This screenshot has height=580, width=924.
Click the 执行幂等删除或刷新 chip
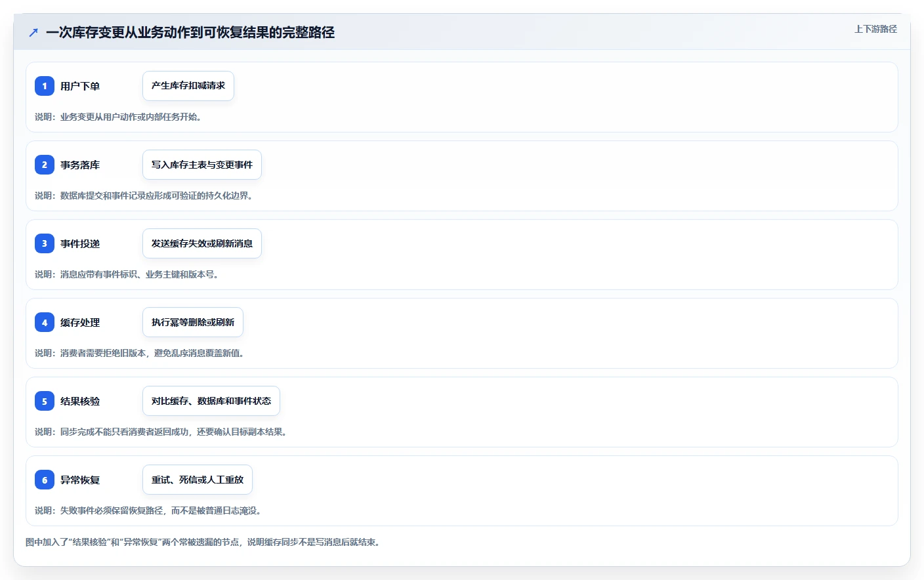(x=193, y=322)
